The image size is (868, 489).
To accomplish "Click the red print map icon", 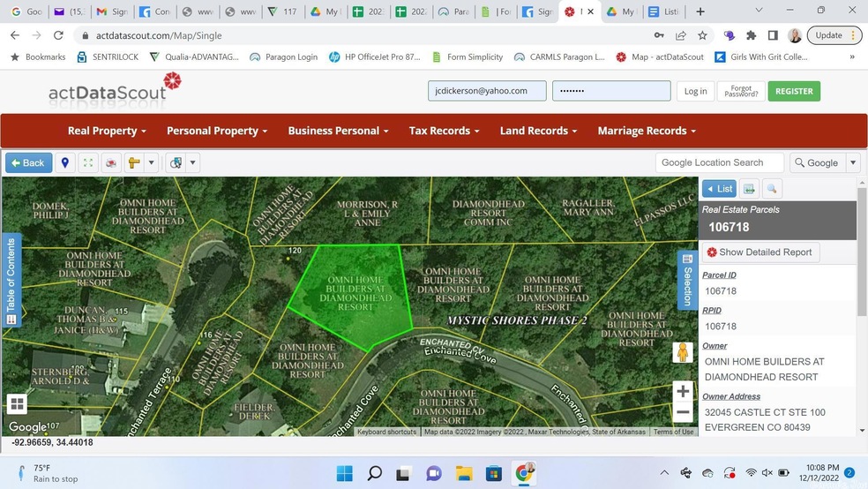I will (x=110, y=162).
